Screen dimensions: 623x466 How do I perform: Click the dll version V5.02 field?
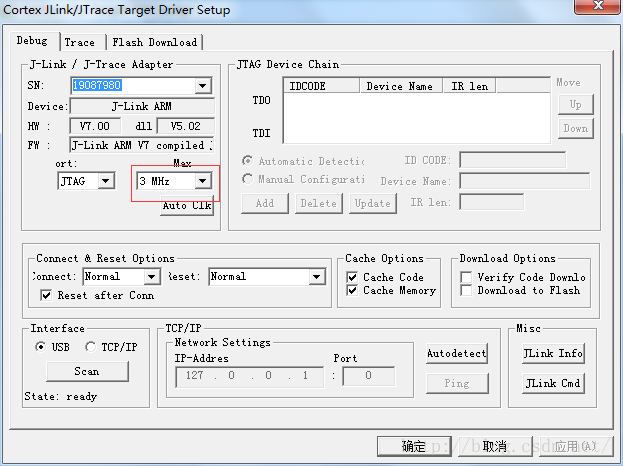click(x=186, y=126)
